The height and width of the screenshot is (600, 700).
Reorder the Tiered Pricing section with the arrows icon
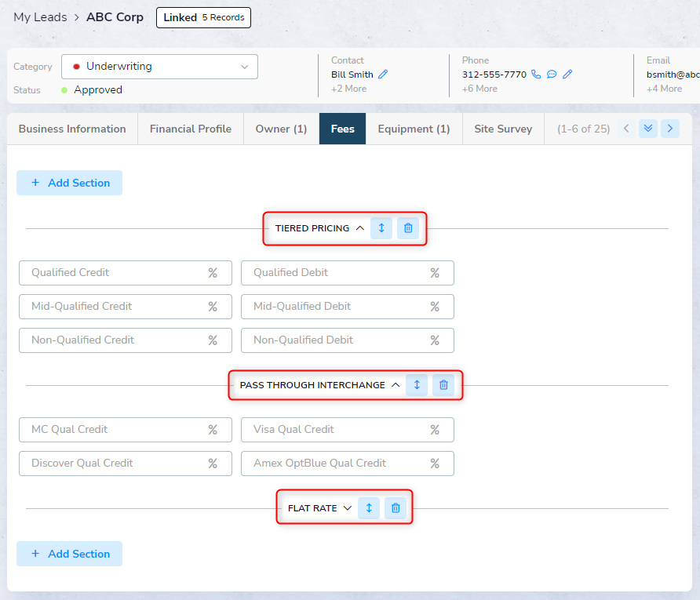tap(381, 228)
